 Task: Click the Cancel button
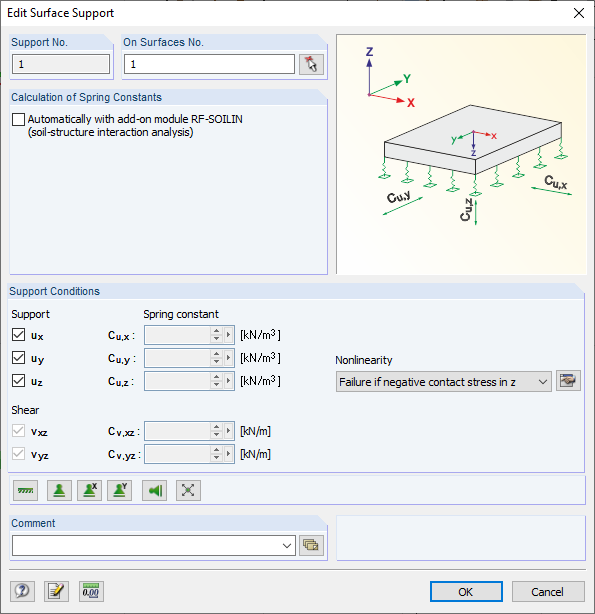point(548,592)
